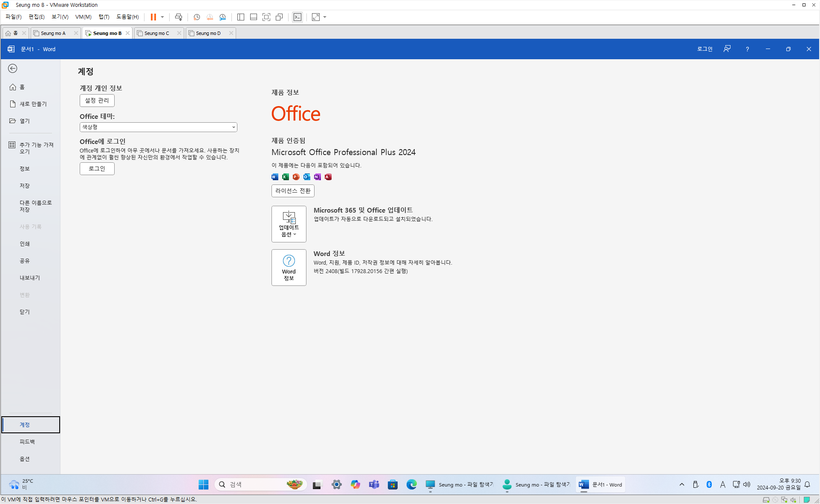Click the 라이선스 전환 button
Screen dimensions: 820x504
coord(293,191)
